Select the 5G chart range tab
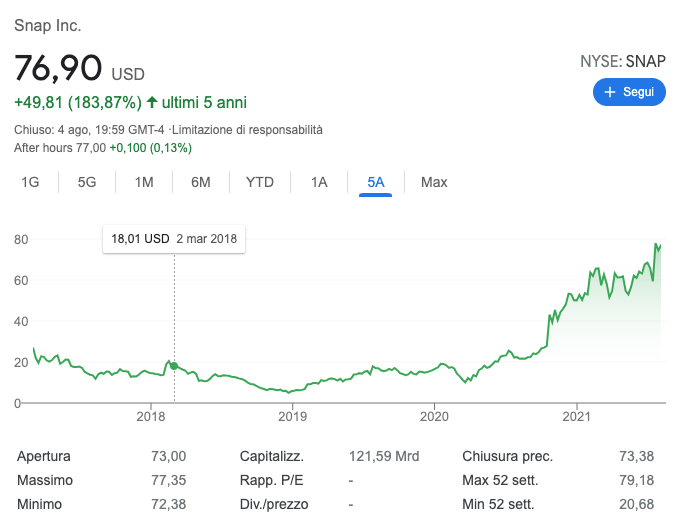 [87, 182]
